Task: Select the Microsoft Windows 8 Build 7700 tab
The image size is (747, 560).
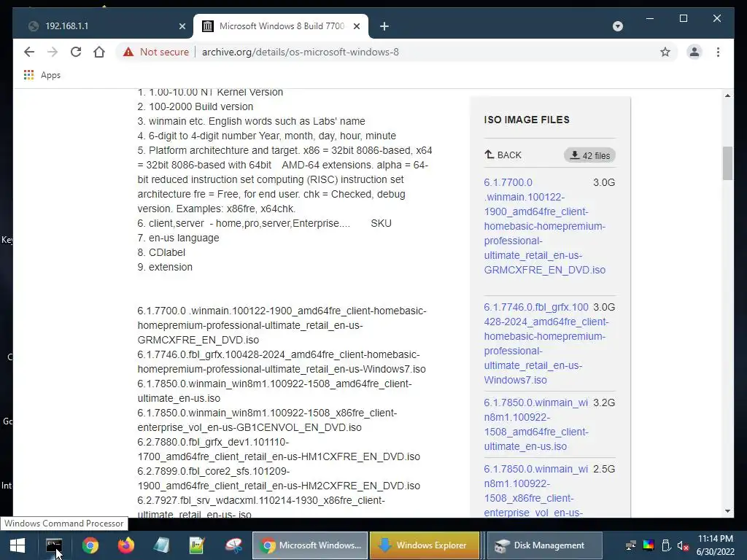Action: (281, 26)
